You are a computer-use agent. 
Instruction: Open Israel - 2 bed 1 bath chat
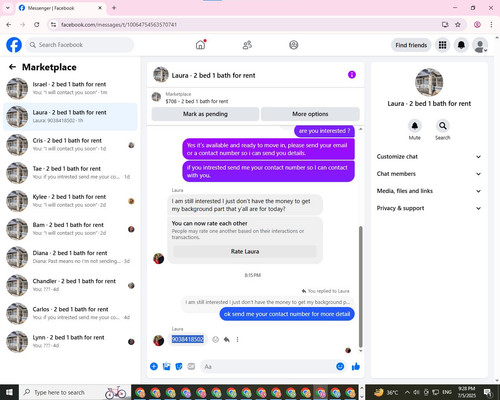pos(70,88)
